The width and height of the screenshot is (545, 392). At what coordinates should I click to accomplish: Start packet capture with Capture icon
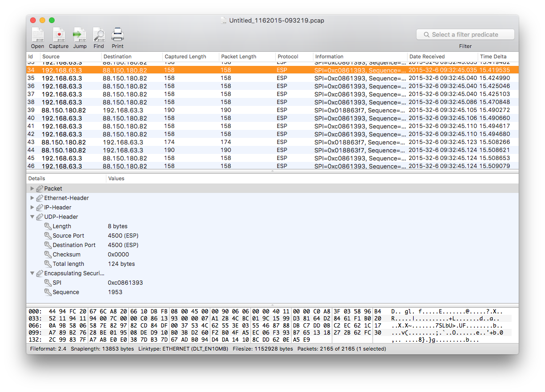coord(59,35)
